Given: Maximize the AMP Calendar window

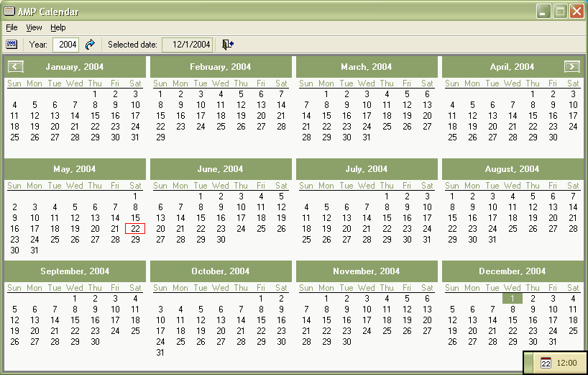Looking at the screenshot, I should [560, 12].
